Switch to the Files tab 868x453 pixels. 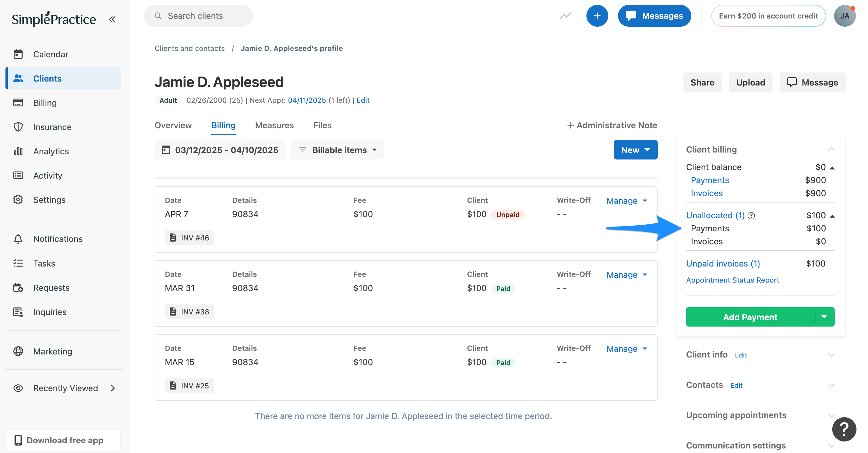(322, 125)
